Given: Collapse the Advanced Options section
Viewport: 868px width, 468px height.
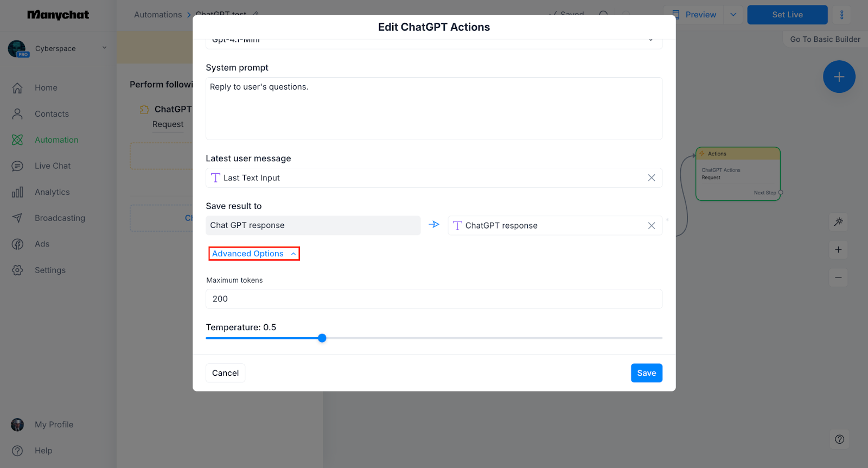Looking at the screenshot, I should point(254,254).
